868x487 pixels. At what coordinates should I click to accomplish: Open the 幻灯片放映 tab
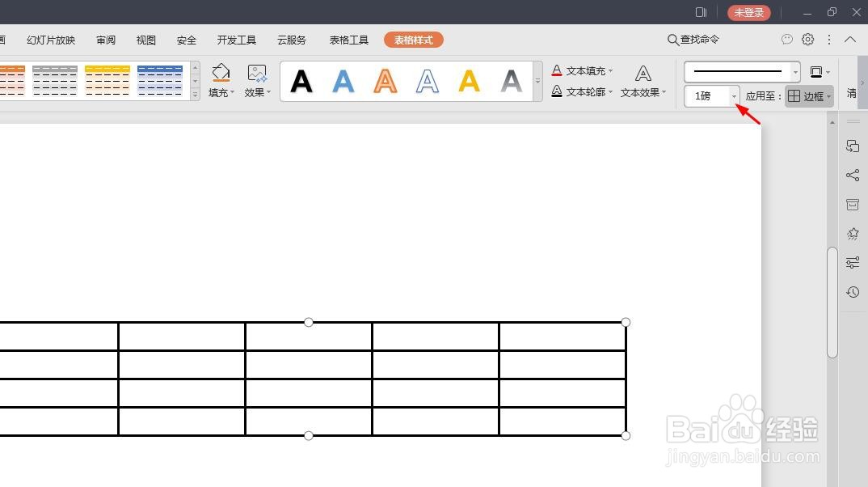pos(51,40)
